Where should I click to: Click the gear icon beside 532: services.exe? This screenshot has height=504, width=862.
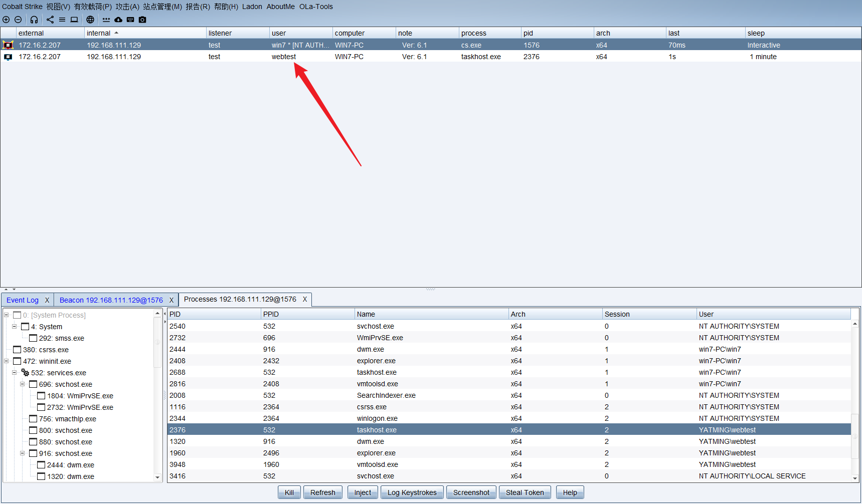pyautogui.click(x=25, y=373)
